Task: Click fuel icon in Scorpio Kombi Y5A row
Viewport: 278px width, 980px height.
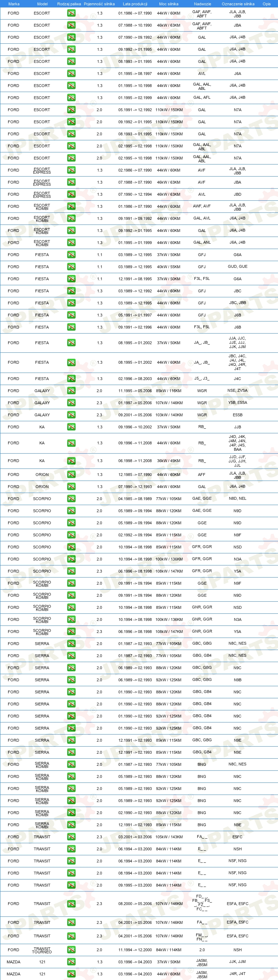Action: click(x=71, y=632)
